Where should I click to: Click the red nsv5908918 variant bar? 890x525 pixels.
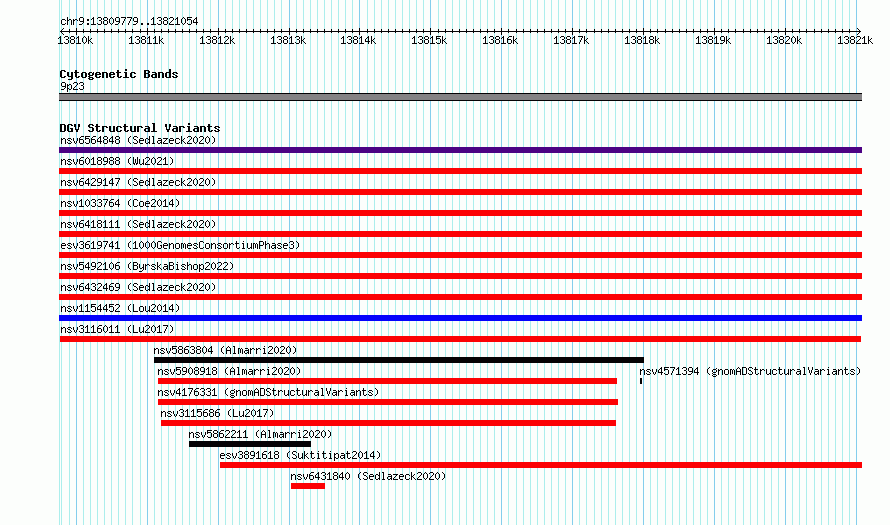pos(387,381)
